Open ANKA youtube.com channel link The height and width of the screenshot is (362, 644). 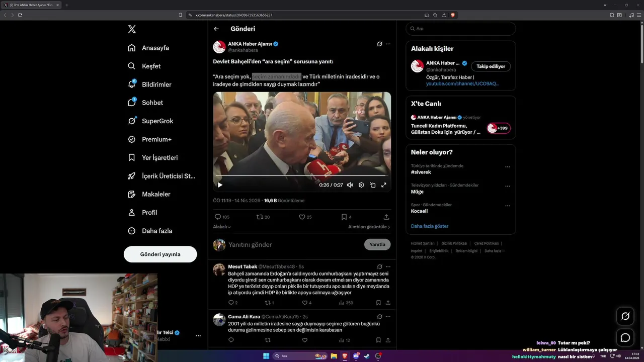[x=462, y=83]
